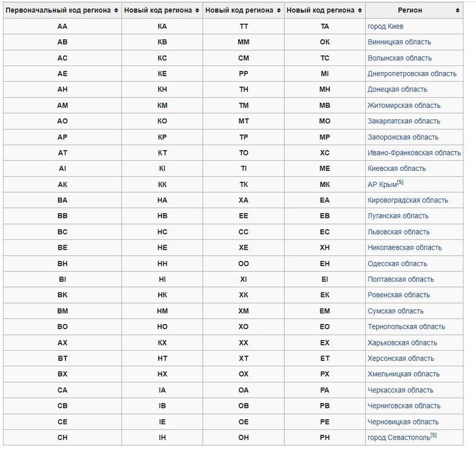476x452 pixels.
Task: Open footnote [5] next to АР Крым
Action: click(x=400, y=182)
